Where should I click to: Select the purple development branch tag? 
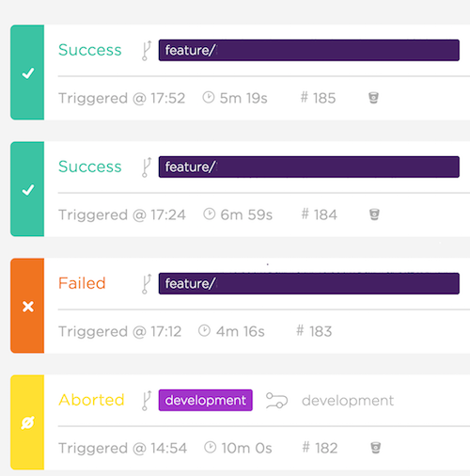click(x=206, y=400)
